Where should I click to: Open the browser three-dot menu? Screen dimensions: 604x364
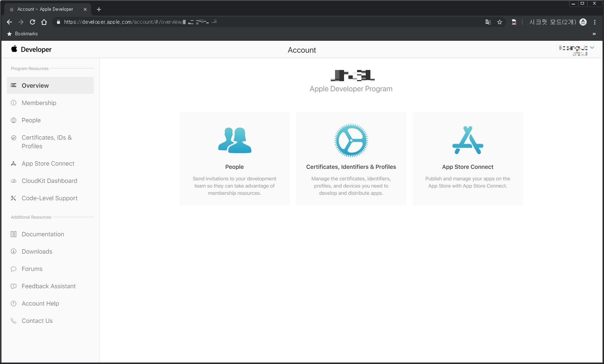pyautogui.click(x=595, y=22)
